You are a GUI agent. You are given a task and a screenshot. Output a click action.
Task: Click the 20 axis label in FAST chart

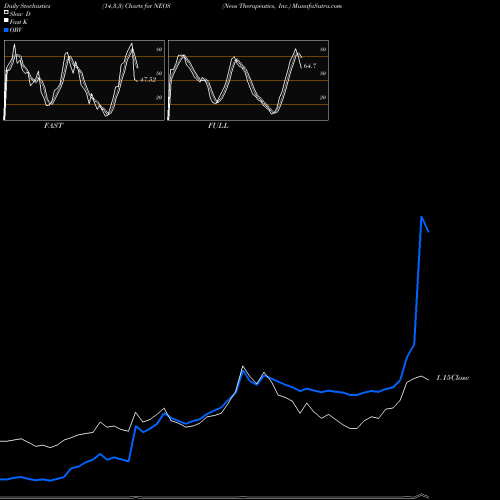point(159,97)
